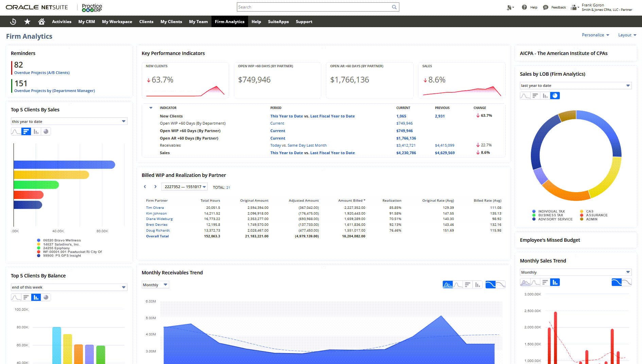Open the My CRM menu
This screenshot has width=642, height=364.
coord(87,22)
